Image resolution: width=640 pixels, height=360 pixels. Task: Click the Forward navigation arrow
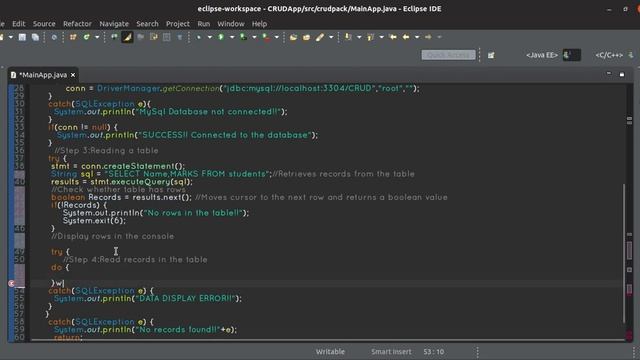pyautogui.click(x=428, y=37)
